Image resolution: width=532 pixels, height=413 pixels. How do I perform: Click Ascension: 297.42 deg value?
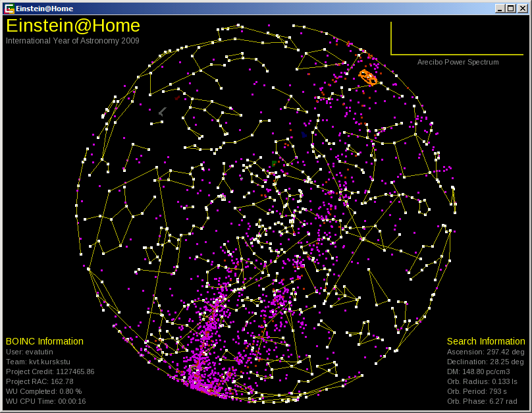pos(485,352)
